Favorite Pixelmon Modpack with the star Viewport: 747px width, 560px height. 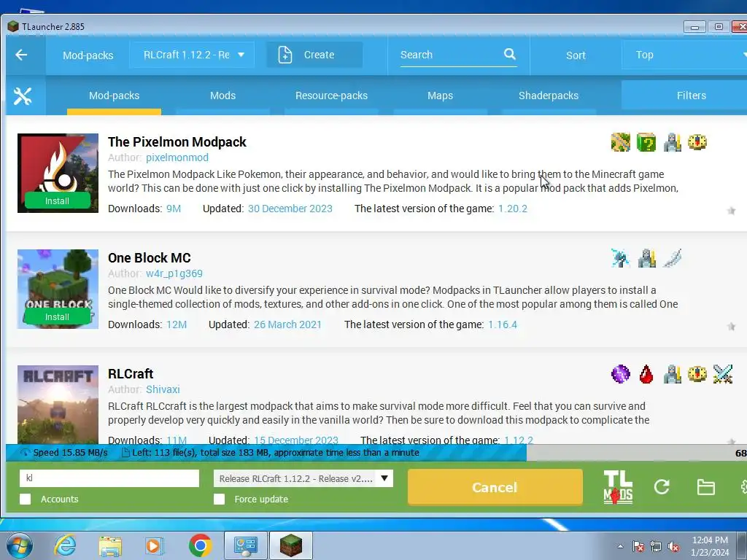click(731, 211)
